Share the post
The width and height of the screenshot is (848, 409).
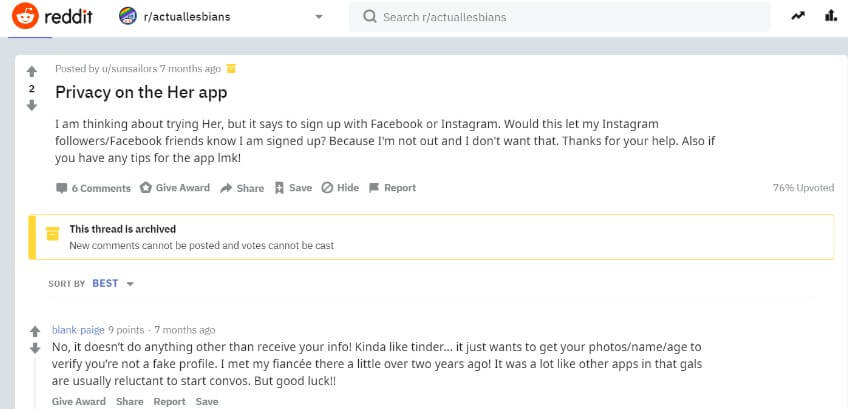242,188
